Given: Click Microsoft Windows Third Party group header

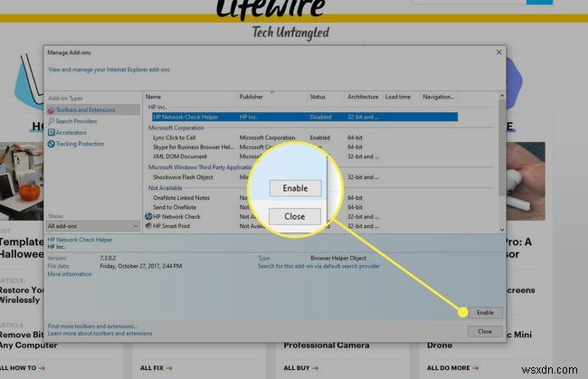Looking at the screenshot, I should pos(201,167).
